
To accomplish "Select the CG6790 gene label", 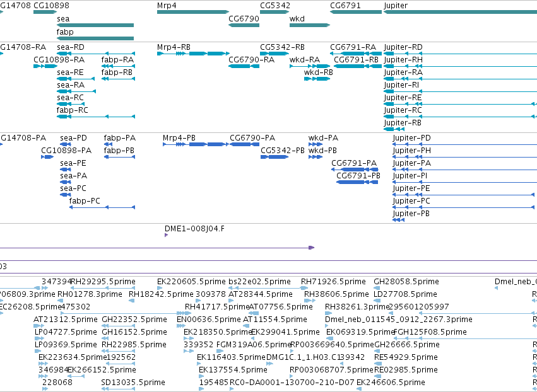I will coord(244,19).
